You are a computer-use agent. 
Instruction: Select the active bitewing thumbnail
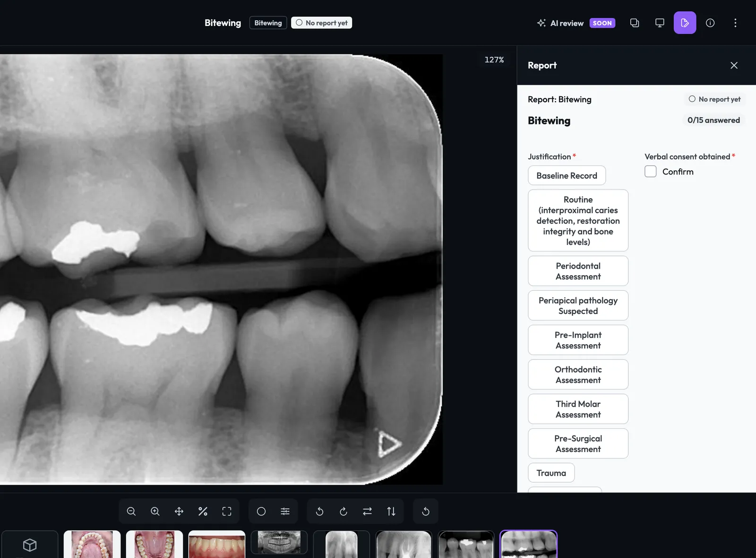click(x=529, y=544)
